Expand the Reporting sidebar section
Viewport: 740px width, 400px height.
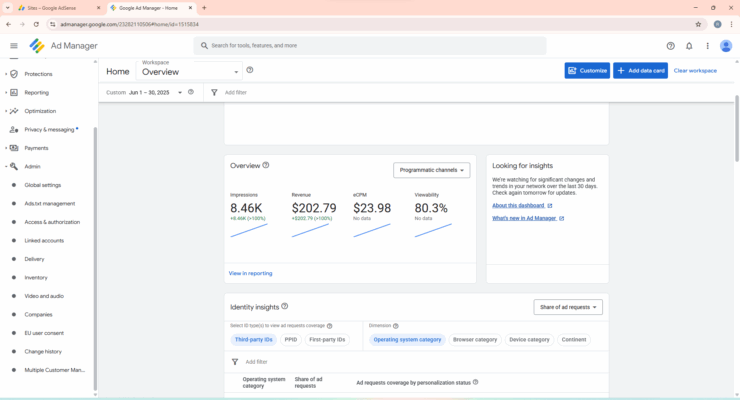tap(6, 92)
